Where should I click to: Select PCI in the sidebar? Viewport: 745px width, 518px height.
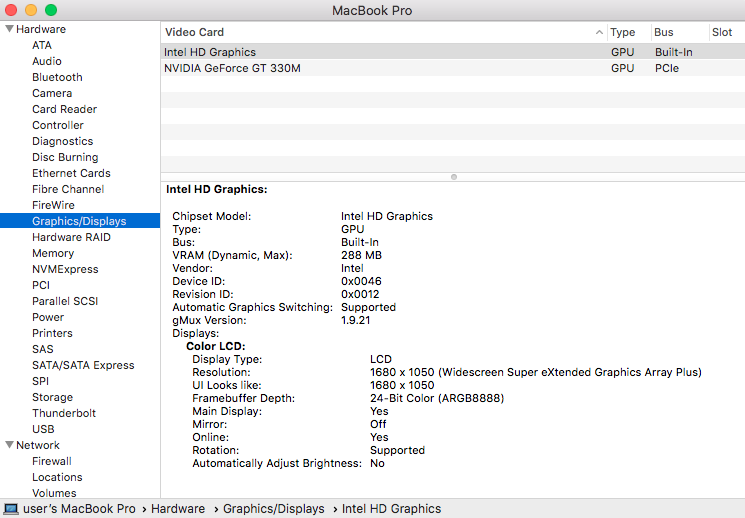[41, 285]
